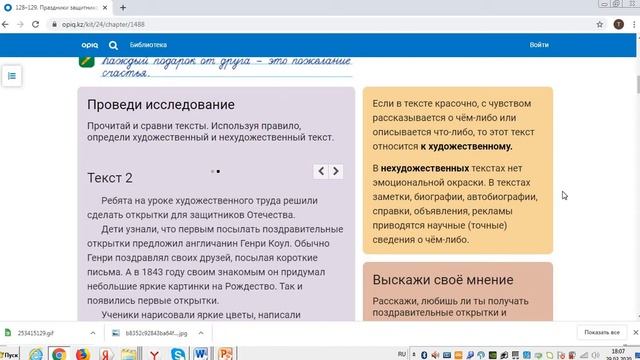Open Yandex Browser from the taskbar
The width and height of the screenshot is (640, 360).
[x=154, y=354]
